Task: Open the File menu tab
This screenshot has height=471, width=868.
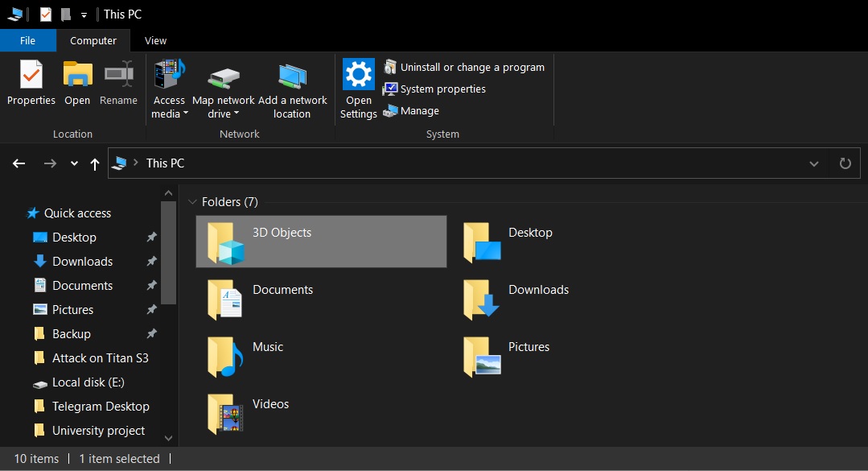Action: (27, 41)
